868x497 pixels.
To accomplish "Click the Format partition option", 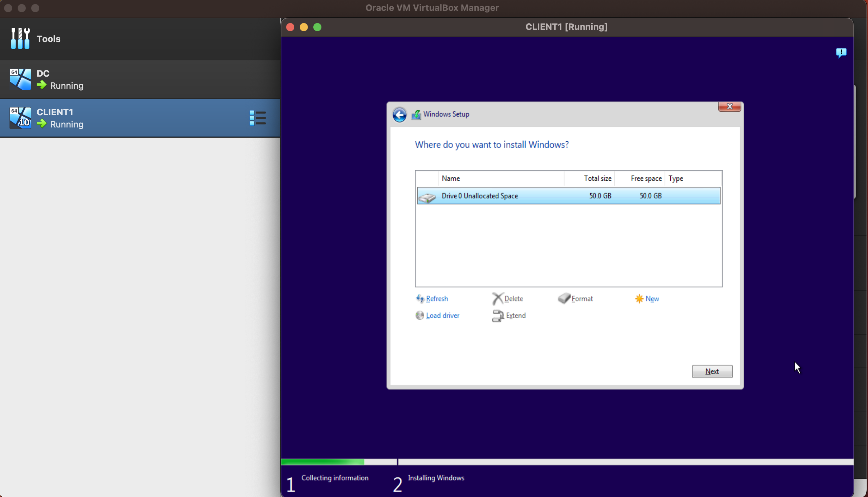I will coord(581,299).
